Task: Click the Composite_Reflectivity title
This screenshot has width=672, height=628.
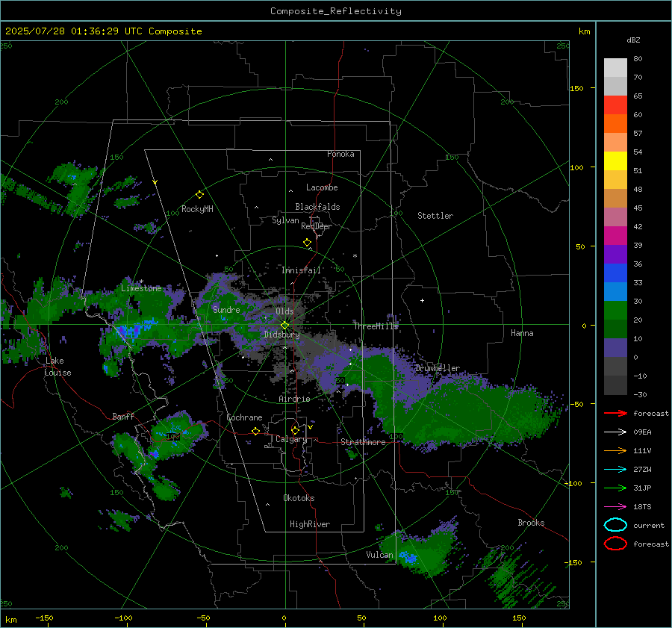Action: click(336, 11)
